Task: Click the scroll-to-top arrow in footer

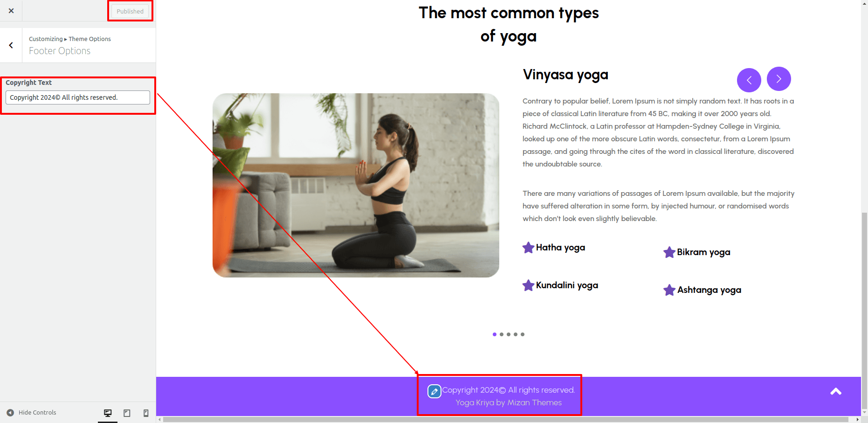Action: 836,392
